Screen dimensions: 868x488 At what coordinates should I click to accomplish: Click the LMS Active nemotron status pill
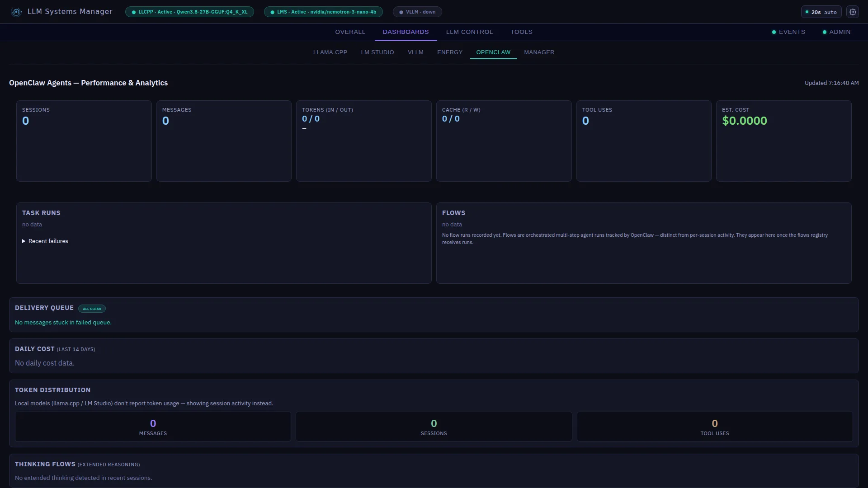(x=323, y=12)
